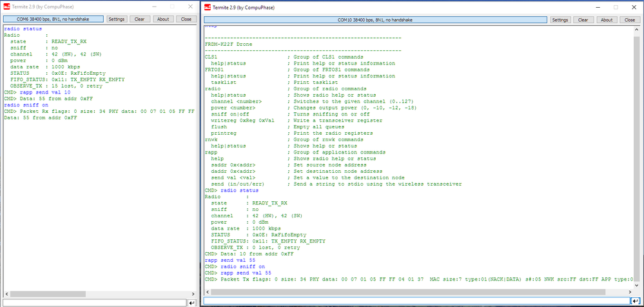Screen dimensions: 644x307
Task: Click About button in left COM6 window
Action: tap(163, 19)
